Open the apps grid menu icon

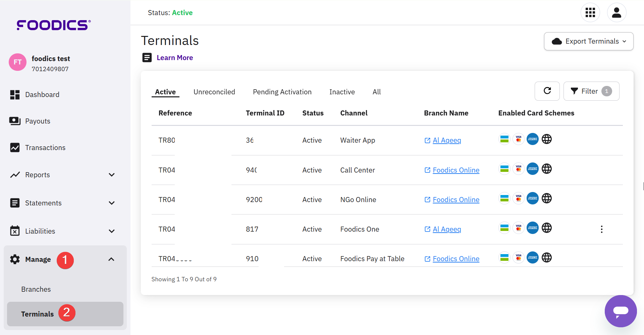(590, 13)
